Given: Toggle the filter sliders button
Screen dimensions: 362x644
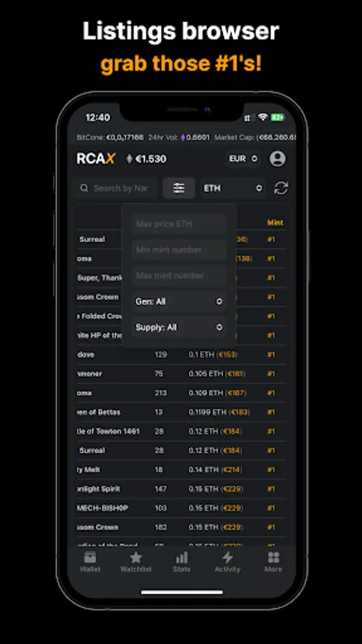Looking at the screenshot, I should coord(179,188).
